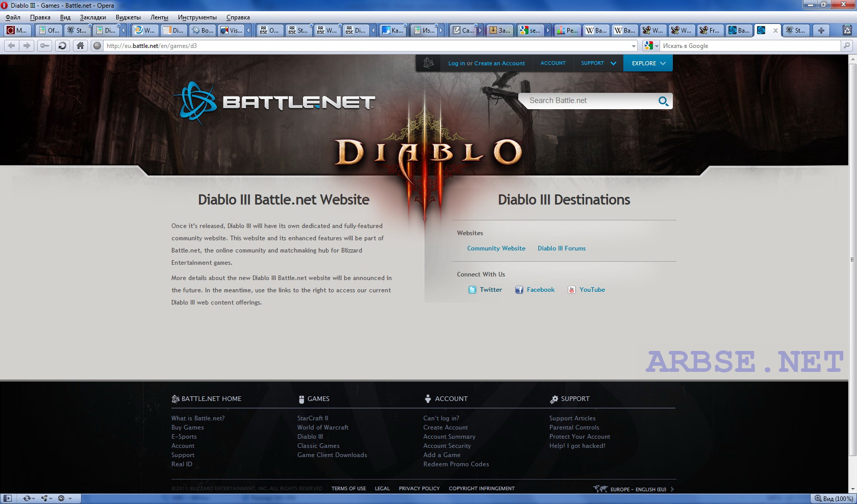The width and height of the screenshot is (857, 504).
Task: Switch to the 'Fr...' tab
Action: tap(710, 31)
